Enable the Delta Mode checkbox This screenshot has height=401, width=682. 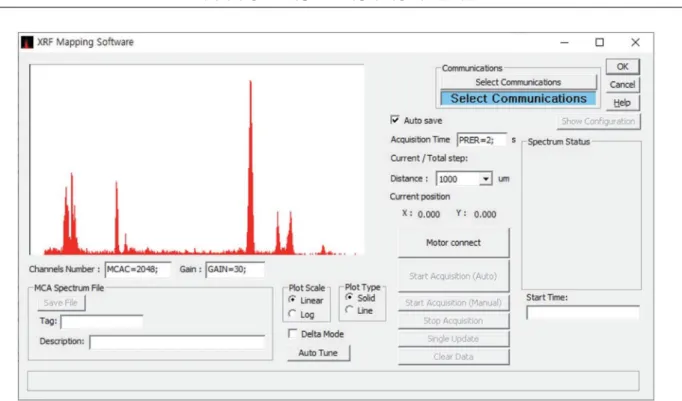click(293, 334)
